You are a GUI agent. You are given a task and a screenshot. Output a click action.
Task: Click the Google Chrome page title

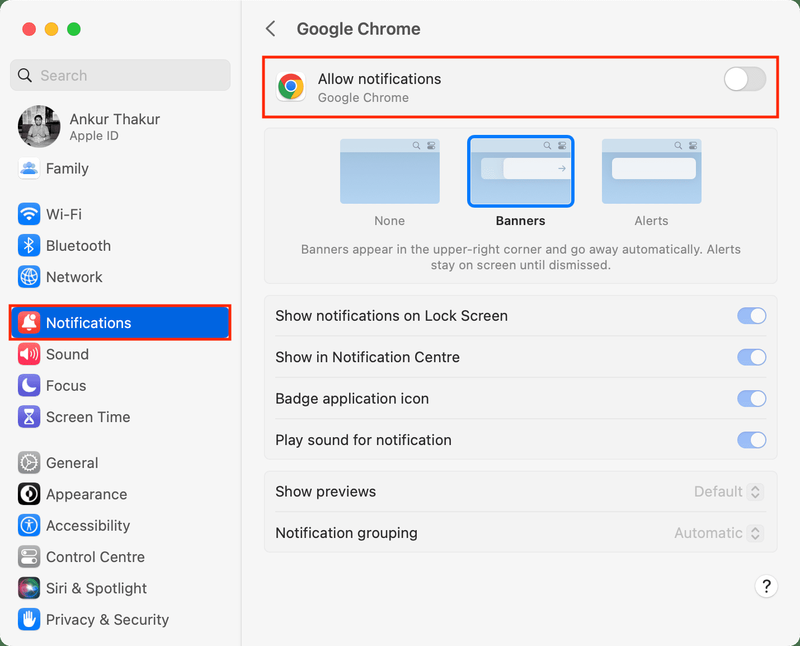(x=359, y=29)
